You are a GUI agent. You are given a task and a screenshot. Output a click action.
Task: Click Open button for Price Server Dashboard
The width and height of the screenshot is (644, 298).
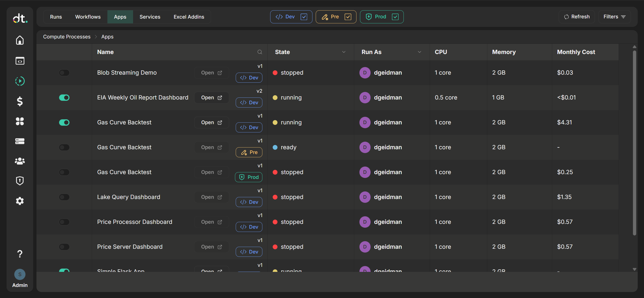point(212,247)
